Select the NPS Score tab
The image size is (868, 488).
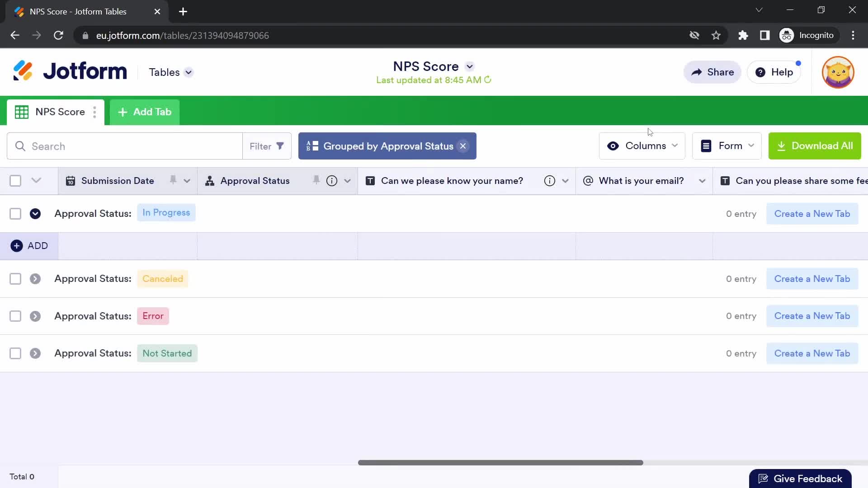pyautogui.click(x=54, y=112)
